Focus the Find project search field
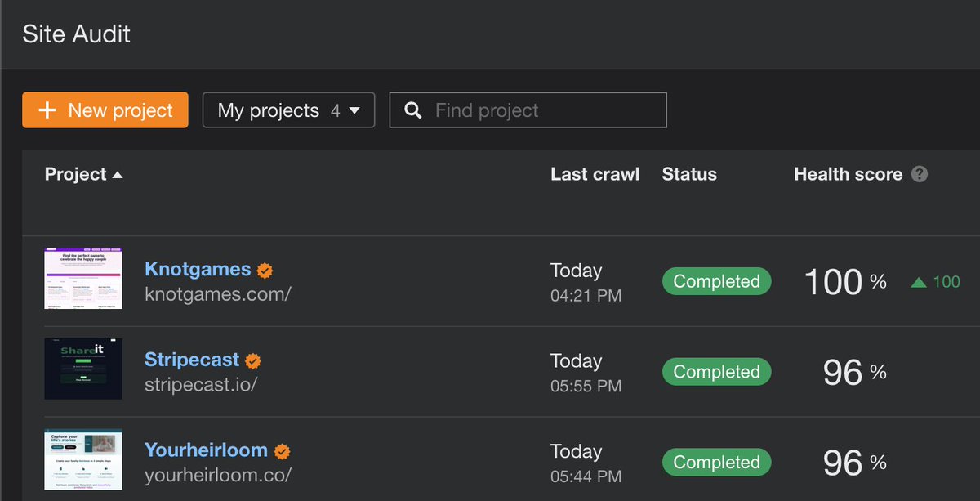 (528, 110)
